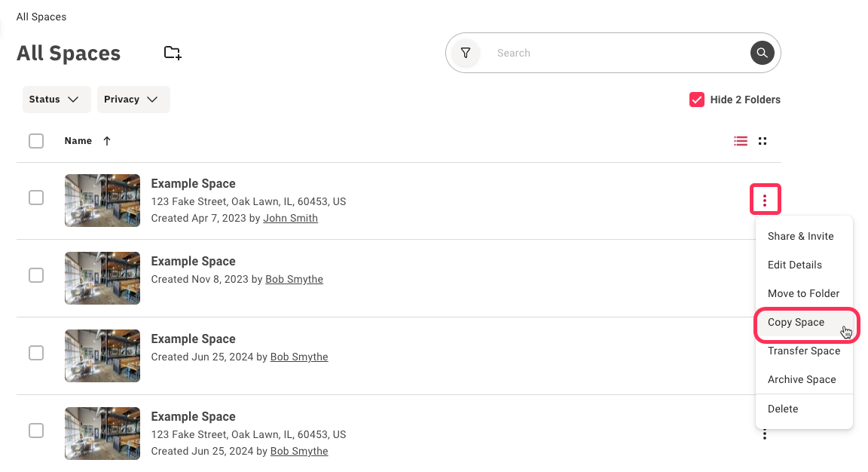Open John Smith profile link
The height and width of the screenshot is (472, 868).
click(x=290, y=218)
